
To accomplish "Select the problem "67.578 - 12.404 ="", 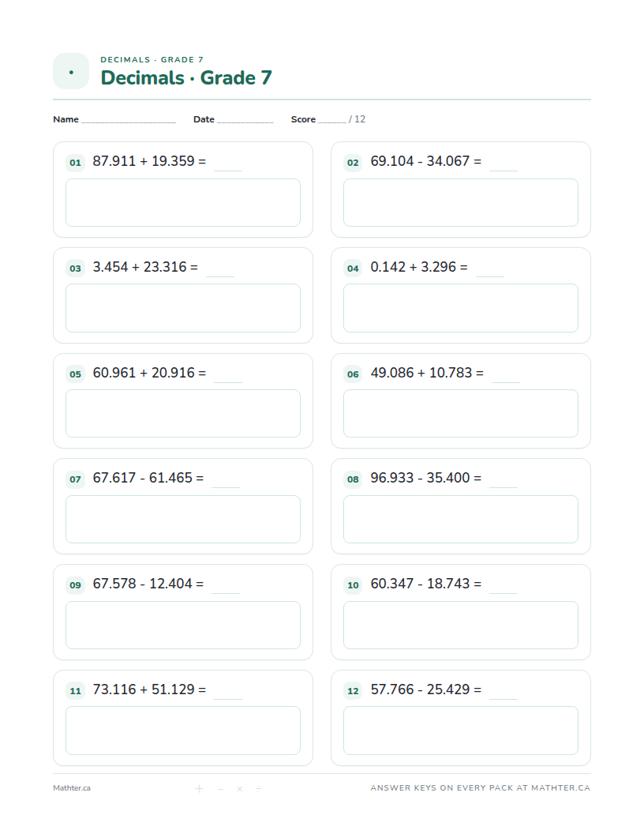I will coord(148,584).
